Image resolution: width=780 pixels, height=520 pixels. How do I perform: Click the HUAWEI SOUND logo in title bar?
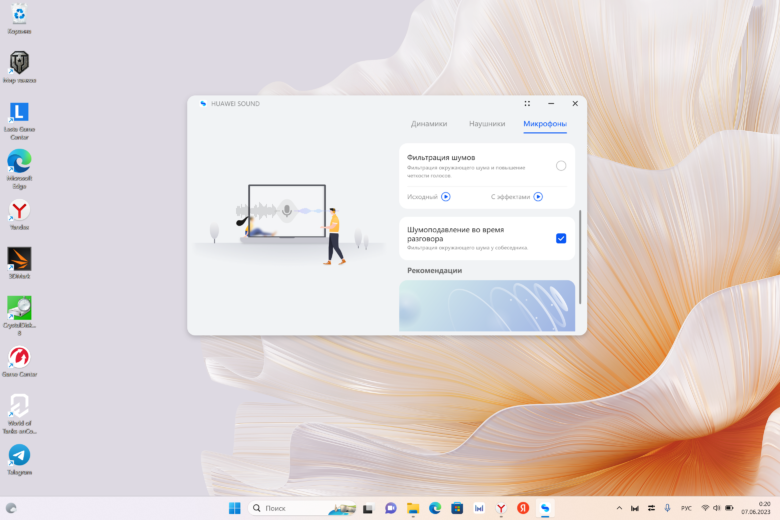click(x=203, y=104)
